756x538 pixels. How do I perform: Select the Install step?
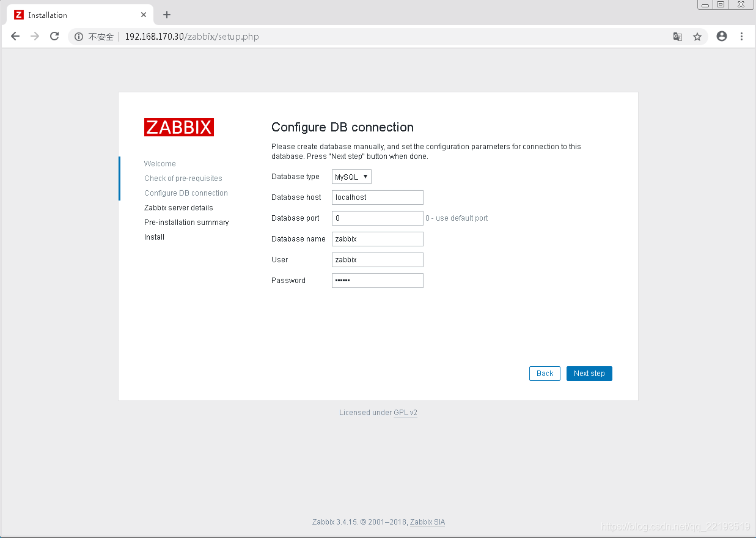coord(154,237)
